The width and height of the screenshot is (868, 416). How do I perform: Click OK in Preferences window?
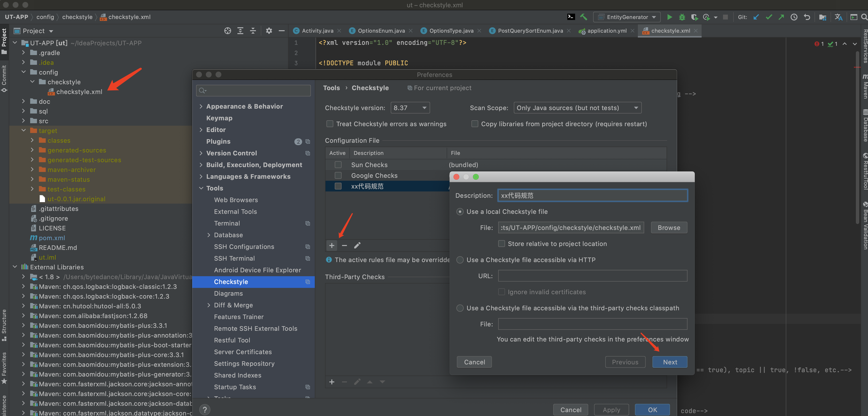click(652, 410)
